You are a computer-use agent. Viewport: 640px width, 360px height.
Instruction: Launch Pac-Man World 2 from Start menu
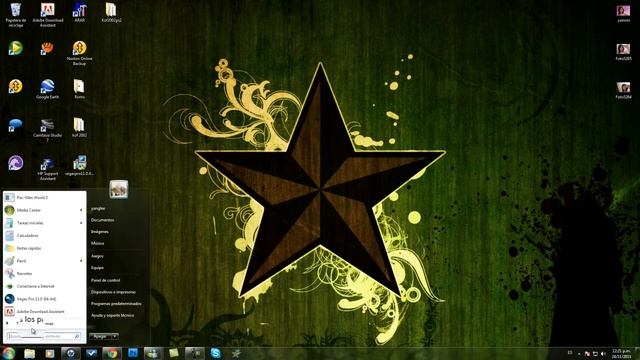[x=44, y=198]
